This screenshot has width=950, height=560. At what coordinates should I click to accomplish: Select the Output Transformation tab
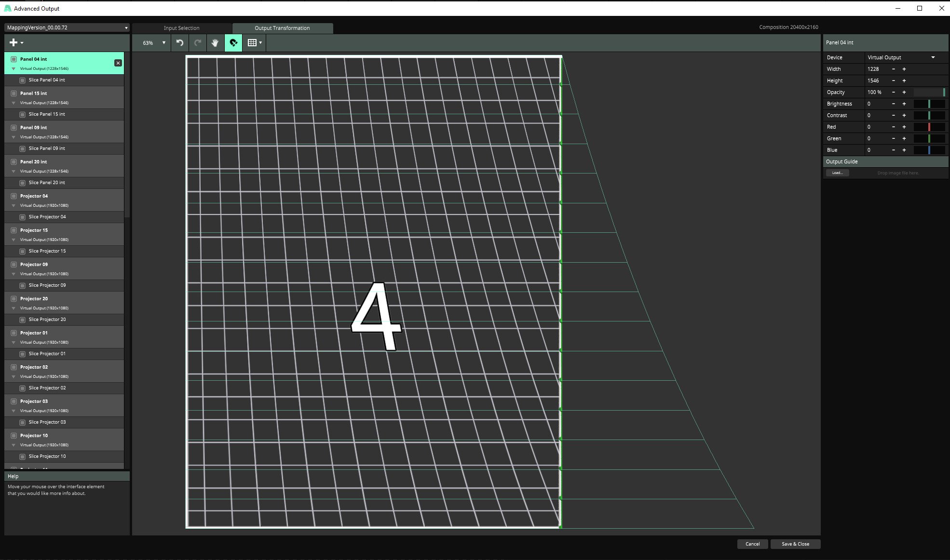(x=282, y=28)
